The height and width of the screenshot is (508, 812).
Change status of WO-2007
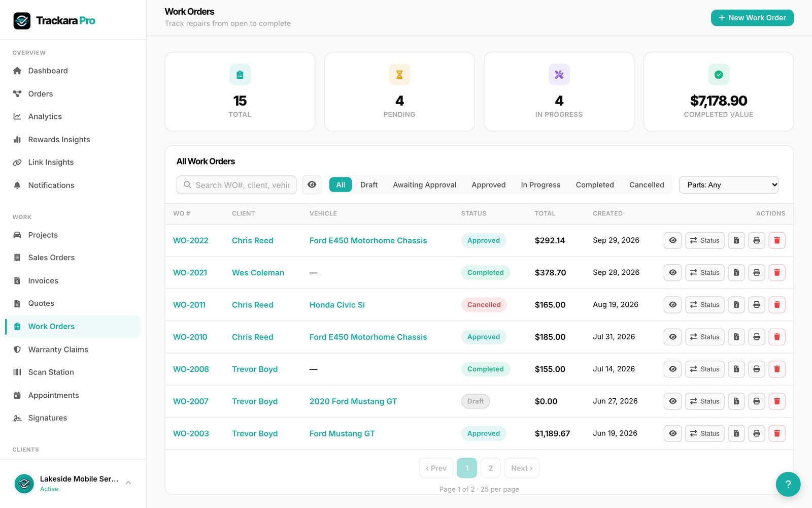[704, 401]
